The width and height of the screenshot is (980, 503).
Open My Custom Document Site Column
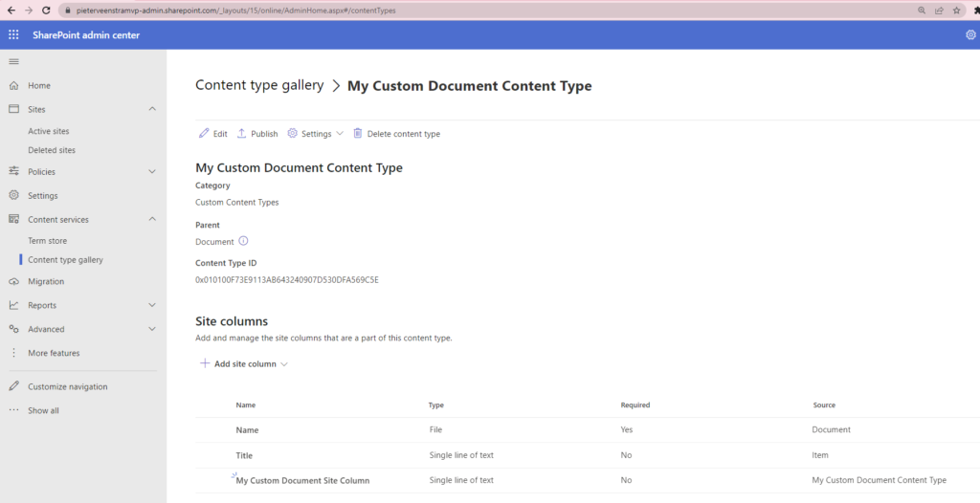tap(302, 480)
